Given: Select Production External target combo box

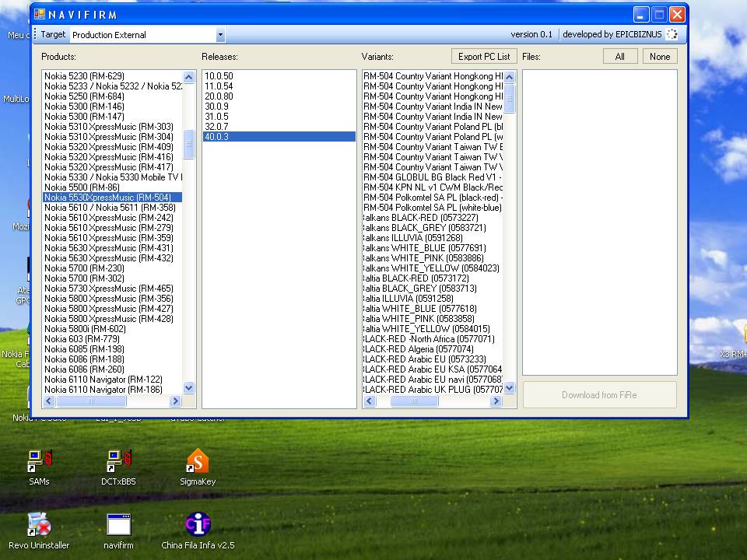Looking at the screenshot, I should point(147,35).
